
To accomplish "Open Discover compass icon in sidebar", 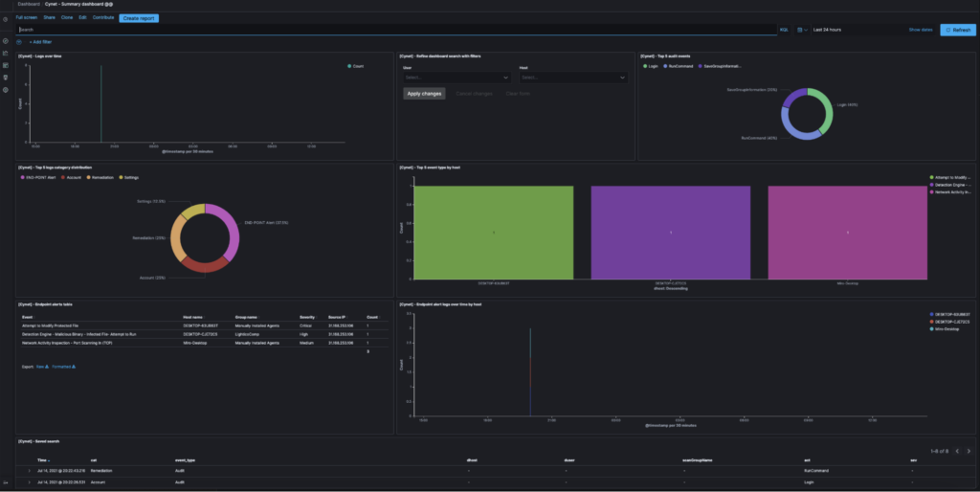I will point(6,41).
